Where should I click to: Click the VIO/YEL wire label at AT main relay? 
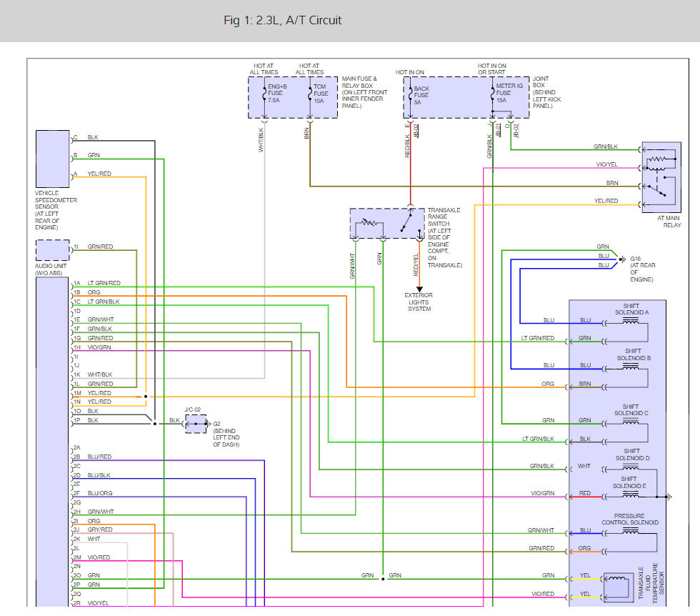point(606,164)
